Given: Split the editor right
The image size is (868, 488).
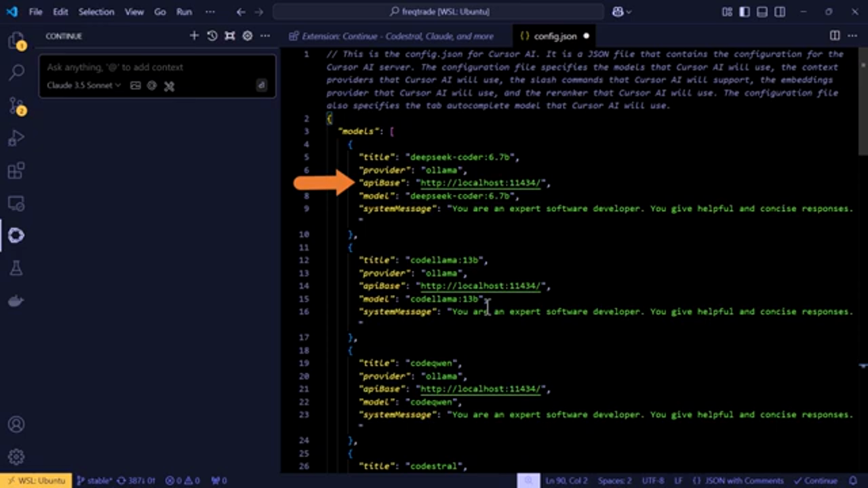Looking at the screenshot, I should click(835, 36).
